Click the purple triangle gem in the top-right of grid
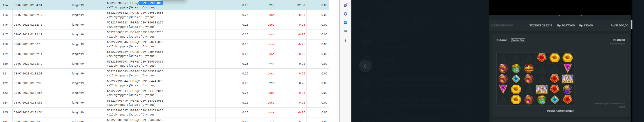644x122 pixels. coord(568,68)
